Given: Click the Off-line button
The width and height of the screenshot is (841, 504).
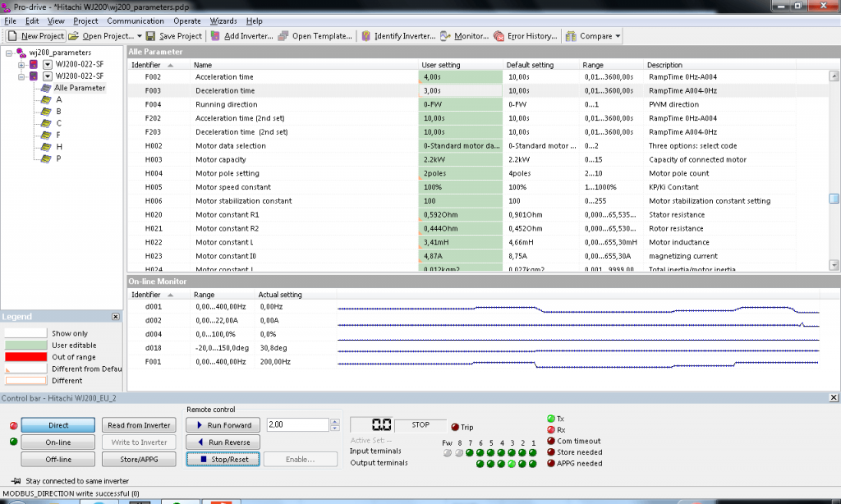Looking at the screenshot, I should (58, 460).
